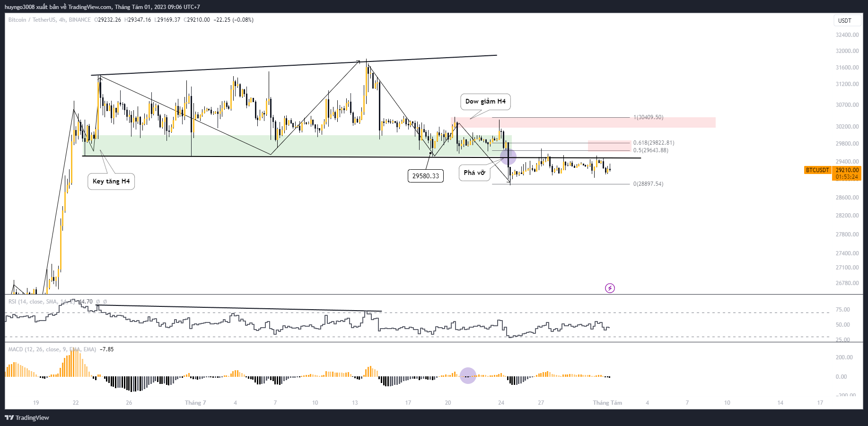Viewport: 868px width, 426px height.
Task: Click the 32400.00 price axis label
Action: 847,35
